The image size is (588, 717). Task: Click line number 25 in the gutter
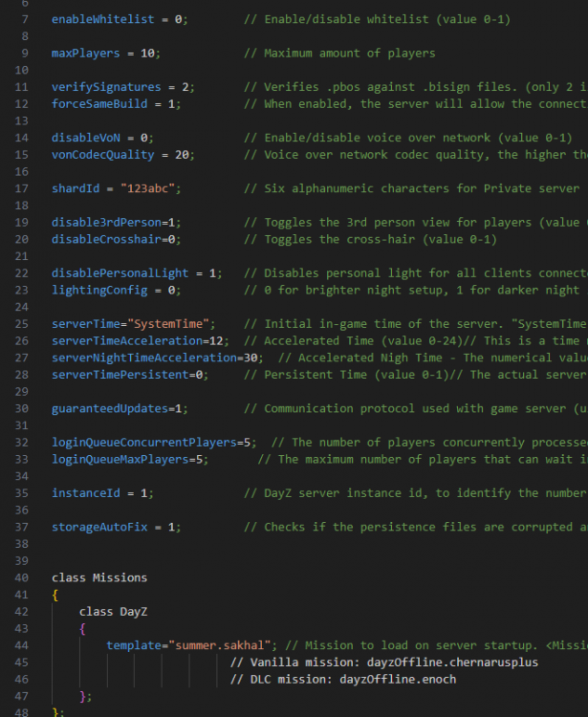[21, 324]
